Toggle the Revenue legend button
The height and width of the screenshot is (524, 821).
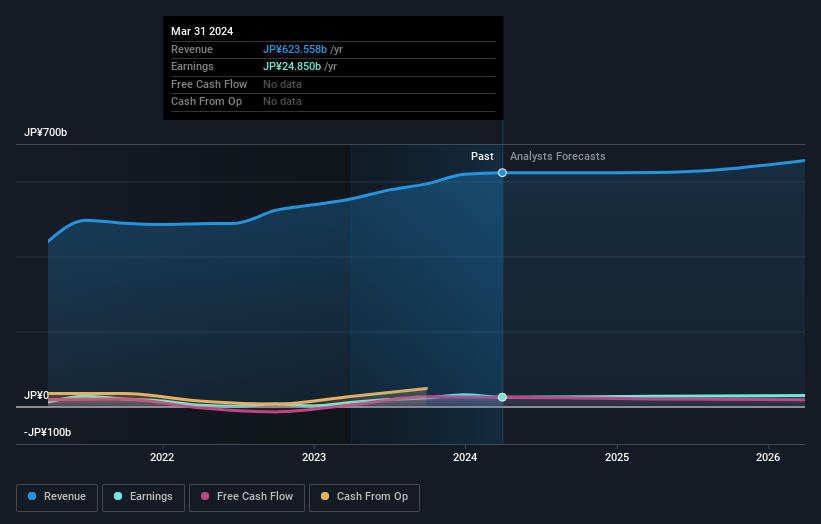57,497
